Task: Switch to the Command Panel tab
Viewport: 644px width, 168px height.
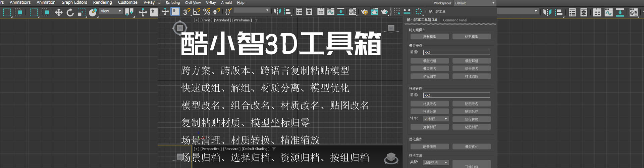Action: click(x=455, y=20)
